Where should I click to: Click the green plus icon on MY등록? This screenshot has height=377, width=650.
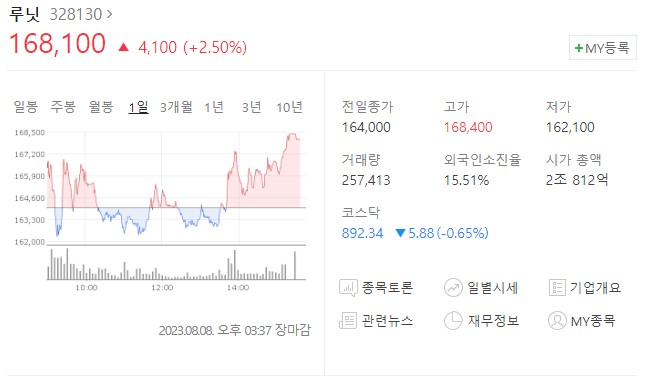tap(579, 49)
